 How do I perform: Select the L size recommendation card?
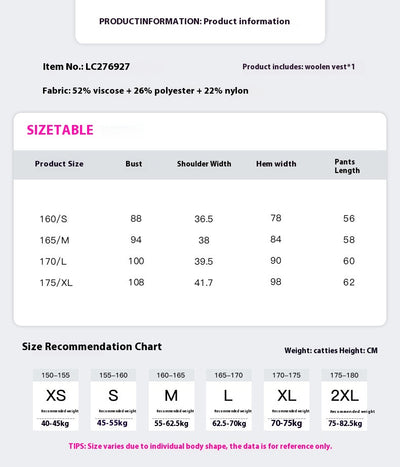[229, 400]
